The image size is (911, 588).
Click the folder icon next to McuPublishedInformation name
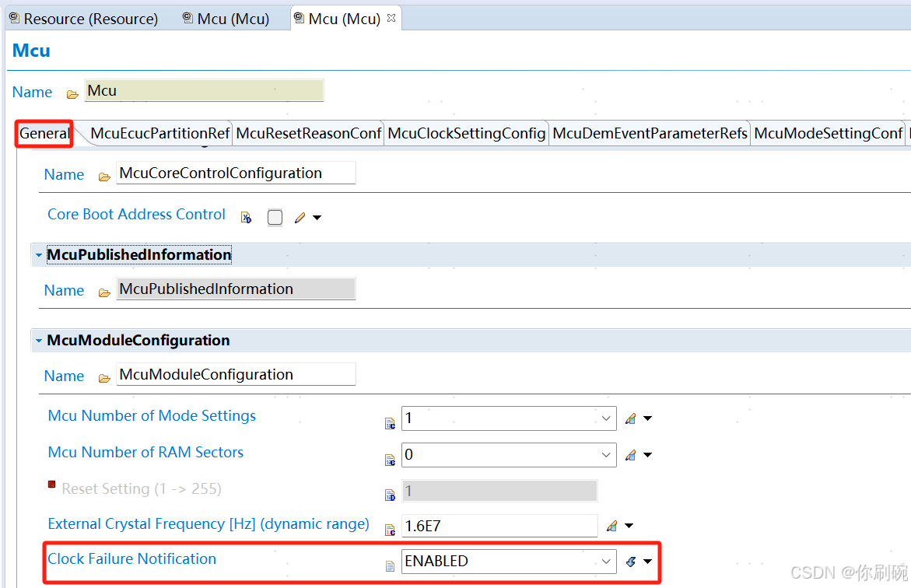coord(104,292)
